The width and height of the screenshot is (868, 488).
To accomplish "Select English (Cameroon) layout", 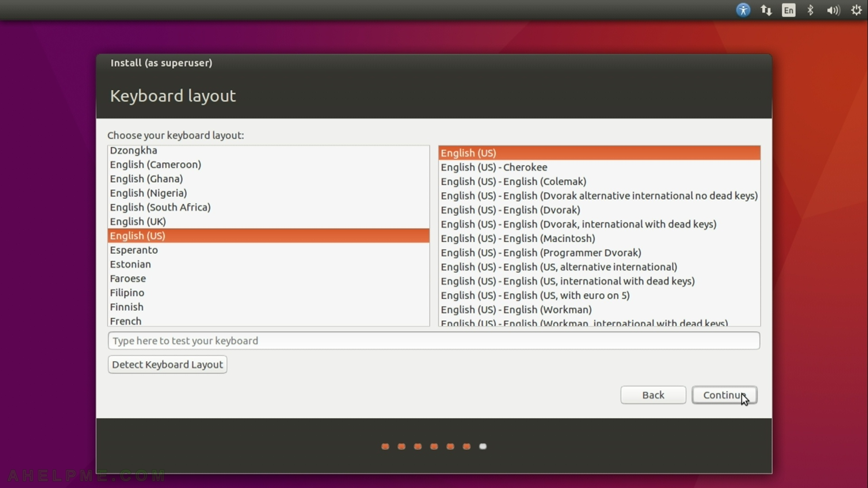I will tap(269, 164).
